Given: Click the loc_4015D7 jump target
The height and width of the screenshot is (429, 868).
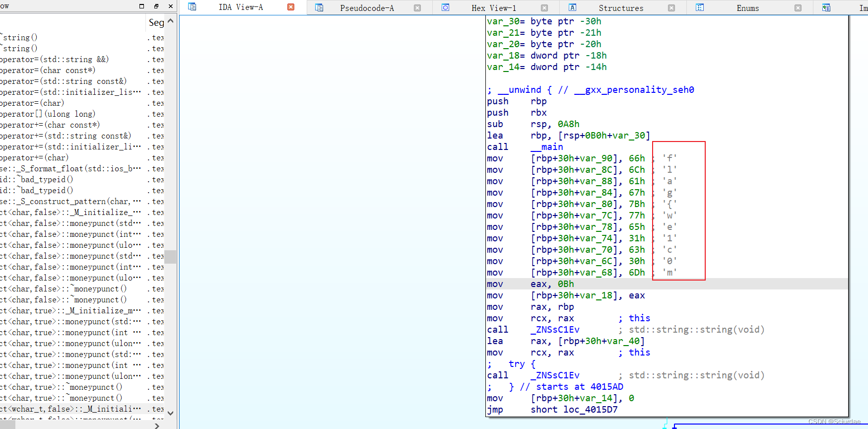Looking at the screenshot, I should pyautogui.click(x=591, y=410).
